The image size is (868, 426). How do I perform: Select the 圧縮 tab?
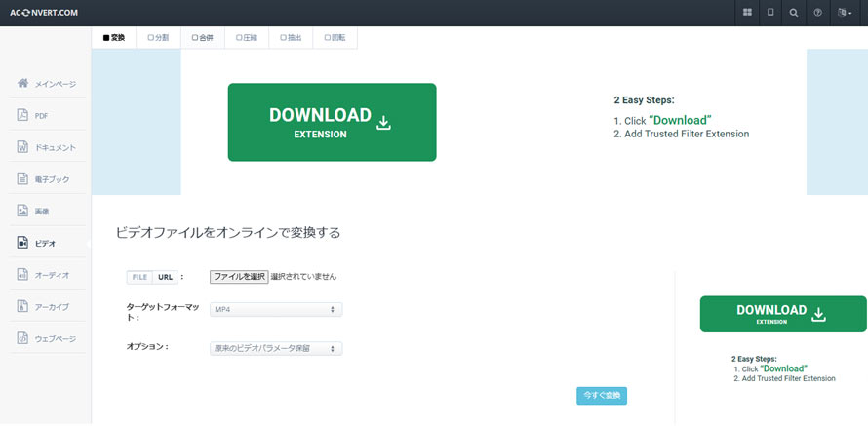tap(246, 38)
